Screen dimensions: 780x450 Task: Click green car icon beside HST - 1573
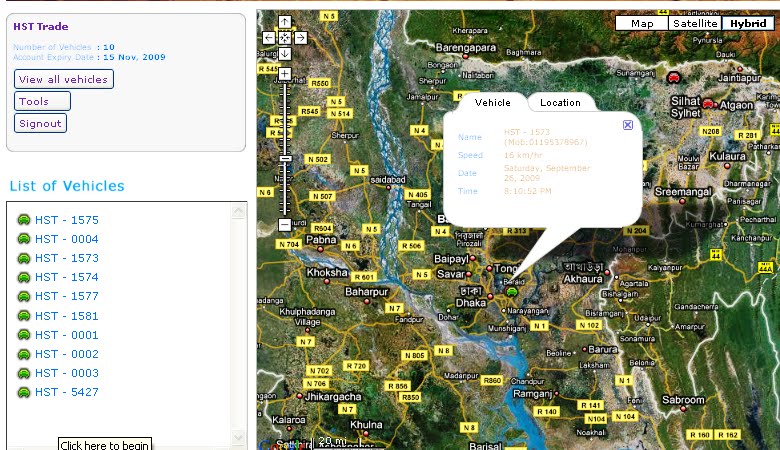tap(24, 258)
